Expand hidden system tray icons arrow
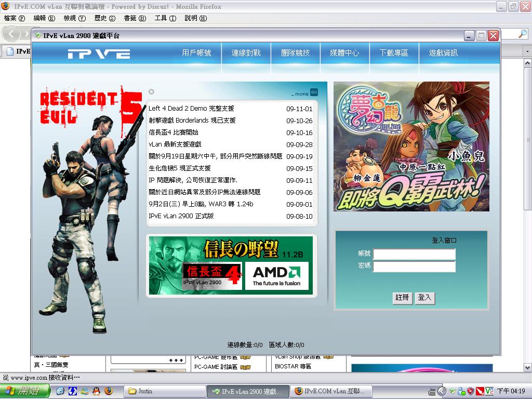The width and height of the screenshot is (532, 399). [x=442, y=391]
